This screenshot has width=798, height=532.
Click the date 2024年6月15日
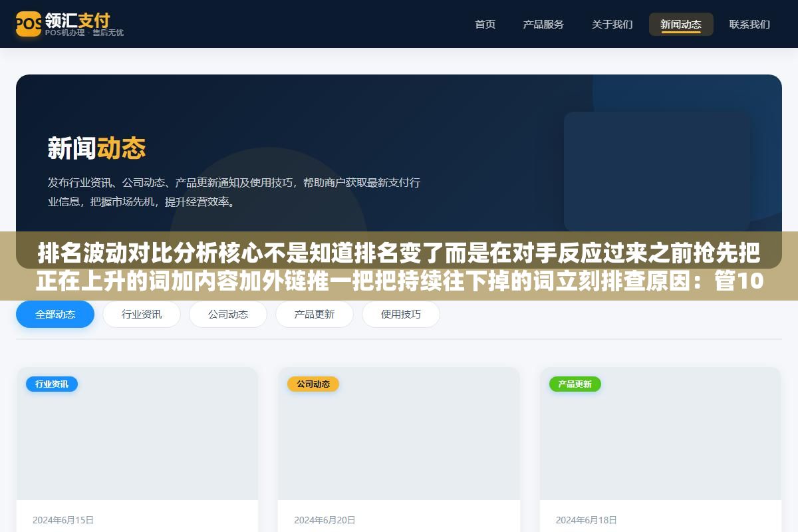(63, 520)
